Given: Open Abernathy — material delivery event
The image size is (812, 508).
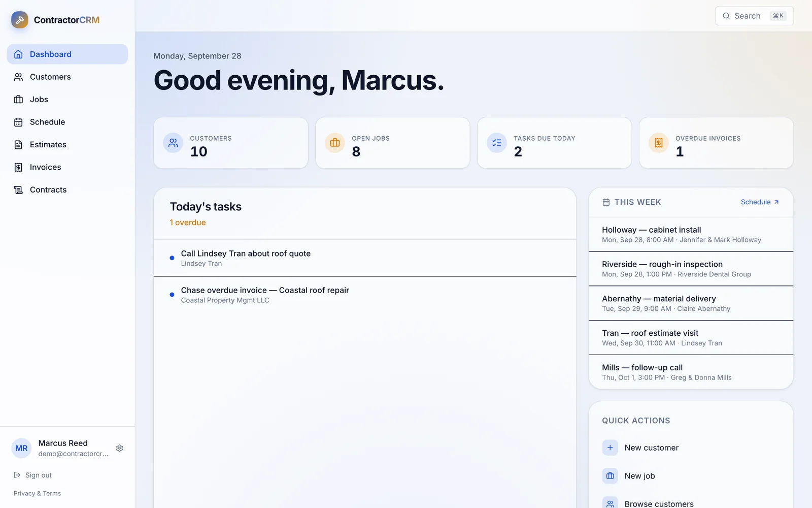Looking at the screenshot, I should [x=691, y=303].
